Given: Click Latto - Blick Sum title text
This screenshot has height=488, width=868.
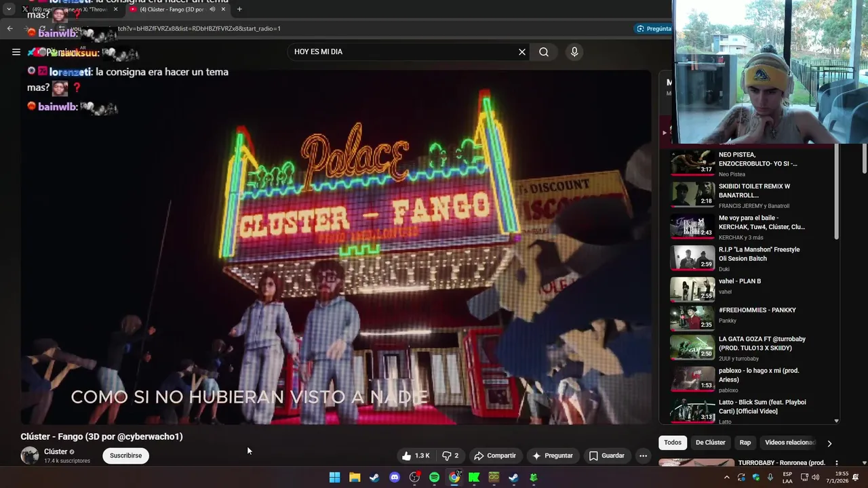Looking at the screenshot, I should tap(762, 407).
